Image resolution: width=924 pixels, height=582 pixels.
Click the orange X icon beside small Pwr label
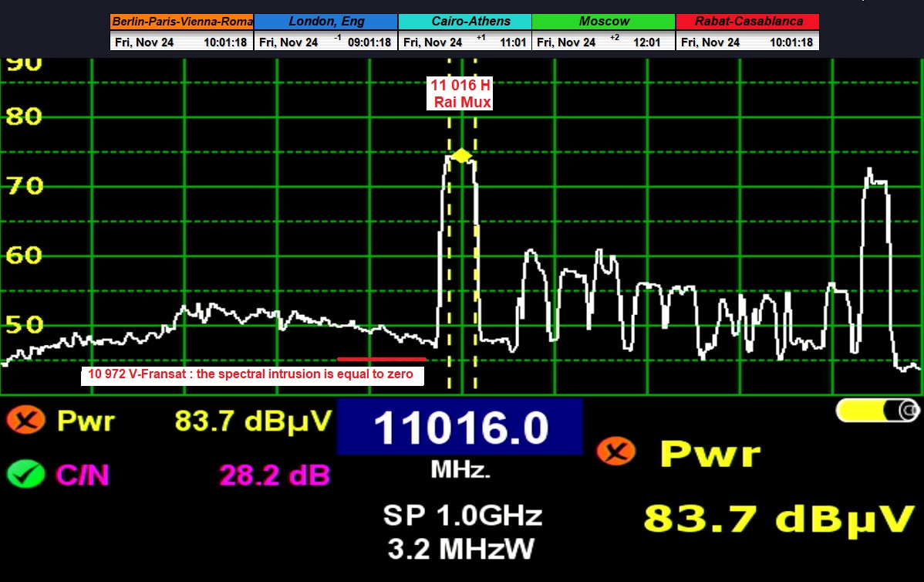point(25,421)
